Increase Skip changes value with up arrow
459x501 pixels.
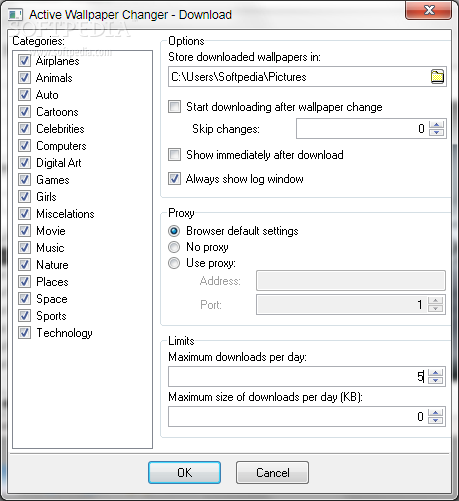click(x=436, y=125)
